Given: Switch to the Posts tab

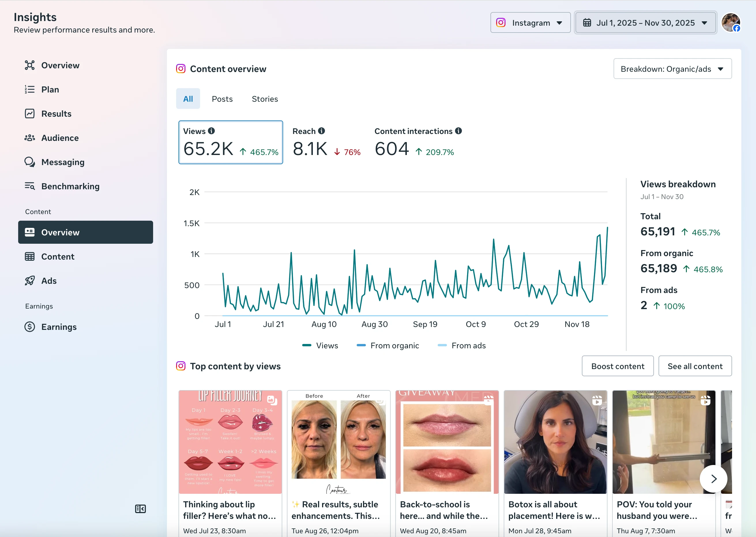Looking at the screenshot, I should pos(222,99).
